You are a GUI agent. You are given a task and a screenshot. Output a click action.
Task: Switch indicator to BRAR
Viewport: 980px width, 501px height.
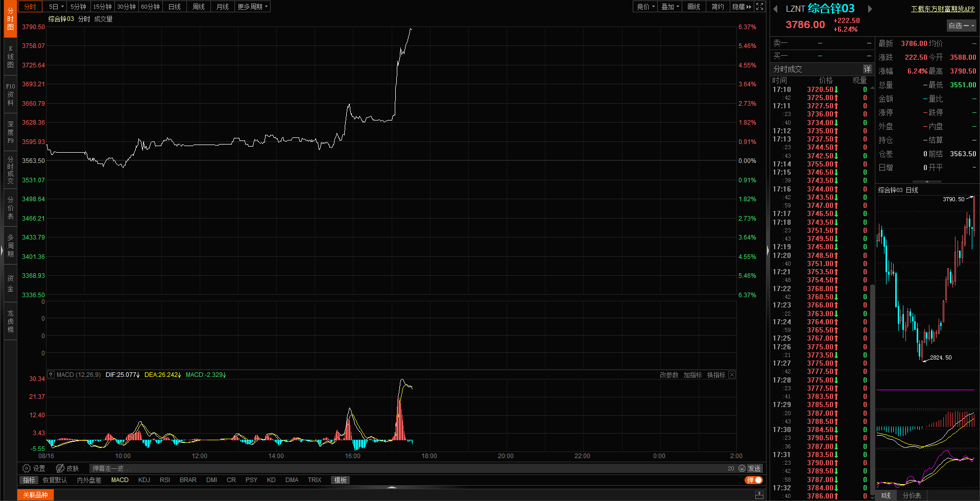pos(188,480)
